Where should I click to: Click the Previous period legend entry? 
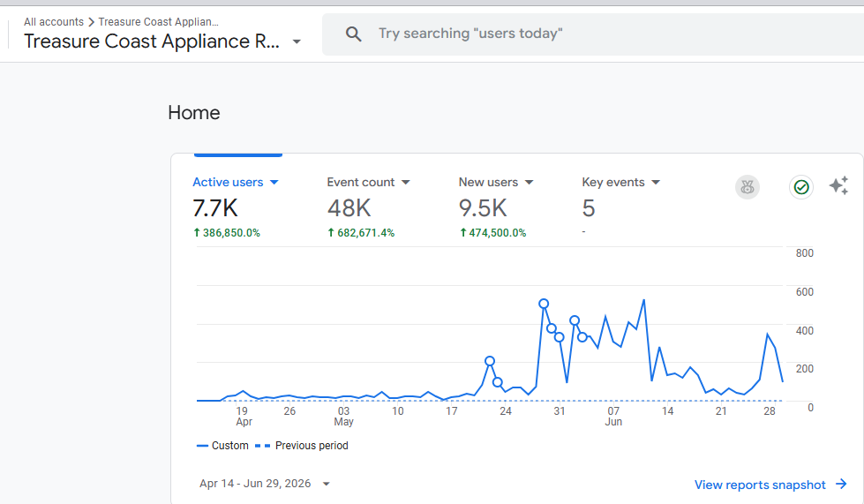[302, 446]
